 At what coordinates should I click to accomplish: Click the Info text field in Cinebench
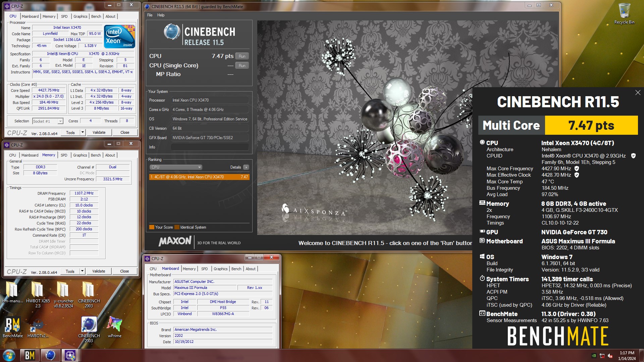pyautogui.click(x=210, y=147)
